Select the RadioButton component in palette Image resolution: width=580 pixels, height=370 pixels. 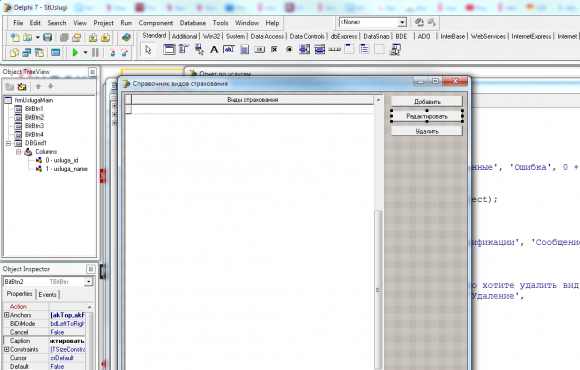(289, 49)
